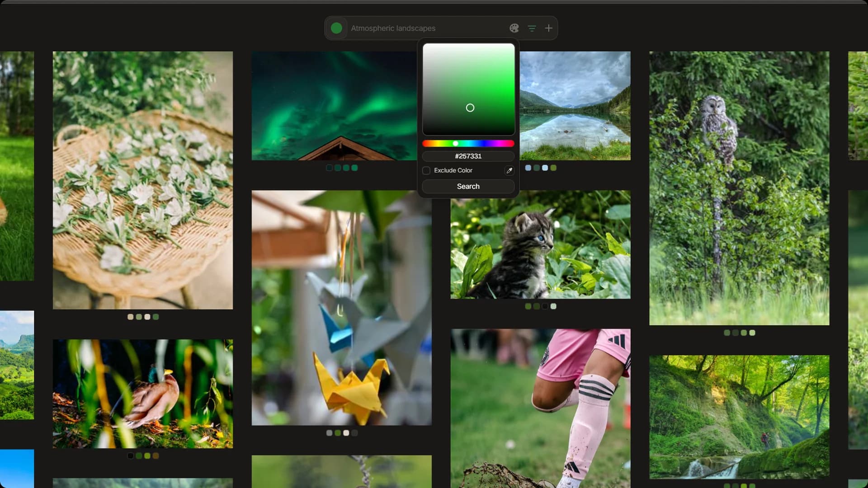
Task: Open the pink soccer kit player photo
Action: pos(540,408)
